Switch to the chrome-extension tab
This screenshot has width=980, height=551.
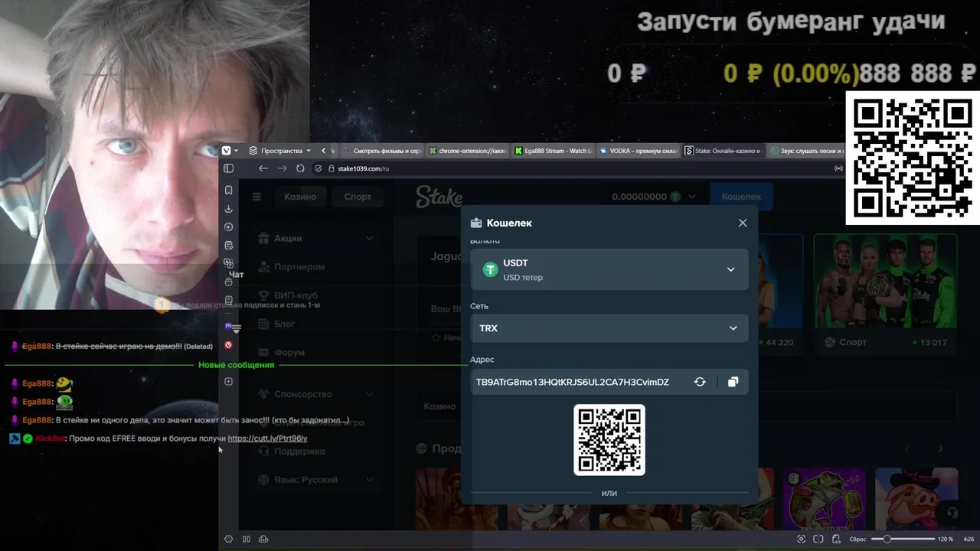467,151
